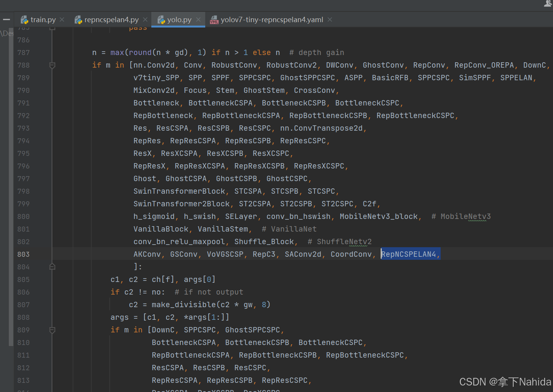Click GhostStem on line 790
553x392 pixels.
(264, 91)
